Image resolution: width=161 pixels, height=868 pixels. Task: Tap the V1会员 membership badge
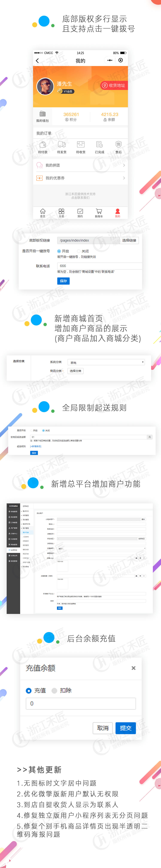tap(65, 91)
